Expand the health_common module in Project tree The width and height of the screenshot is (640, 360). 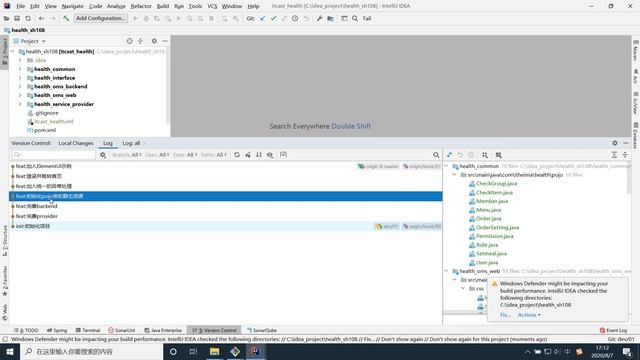tap(20, 69)
